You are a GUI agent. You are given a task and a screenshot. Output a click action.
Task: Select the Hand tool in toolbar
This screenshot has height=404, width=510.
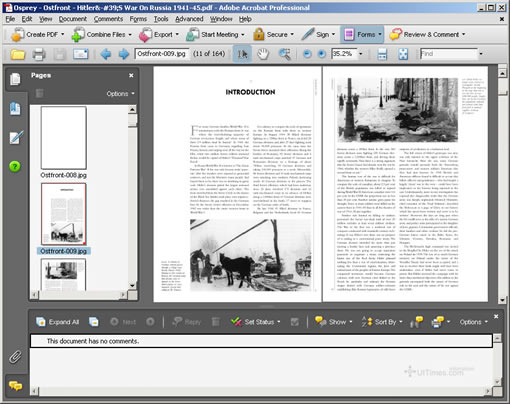(x=263, y=54)
